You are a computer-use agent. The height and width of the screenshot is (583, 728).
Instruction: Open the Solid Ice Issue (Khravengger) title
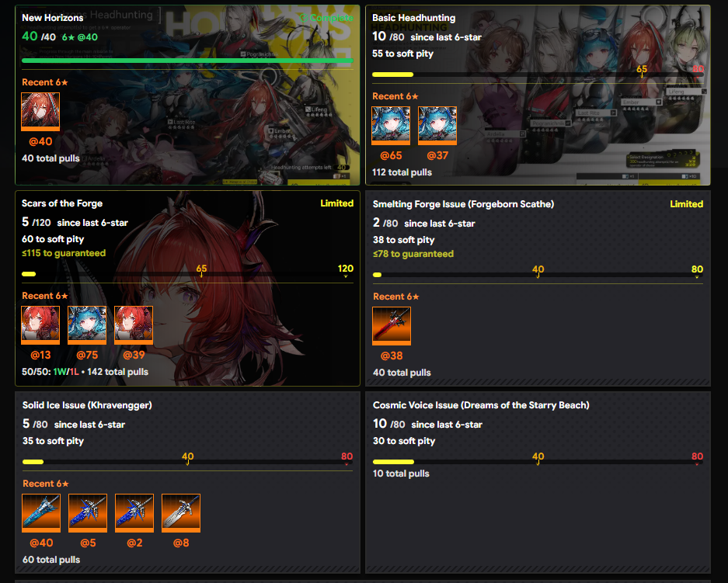coord(87,405)
